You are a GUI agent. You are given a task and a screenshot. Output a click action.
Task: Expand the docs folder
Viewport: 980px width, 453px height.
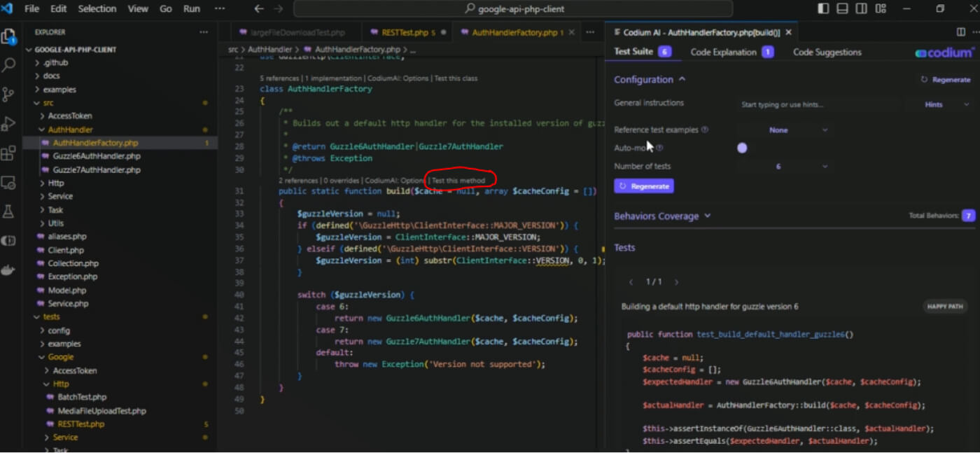point(52,76)
